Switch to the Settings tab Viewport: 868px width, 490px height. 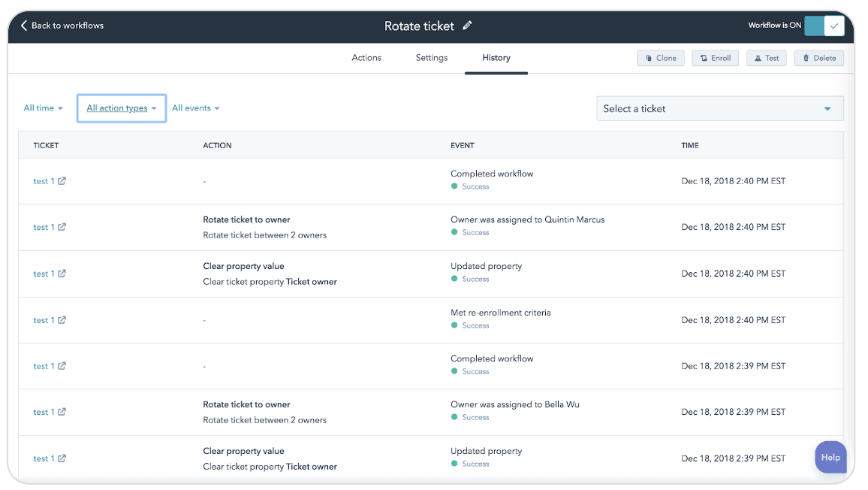pos(432,58)
